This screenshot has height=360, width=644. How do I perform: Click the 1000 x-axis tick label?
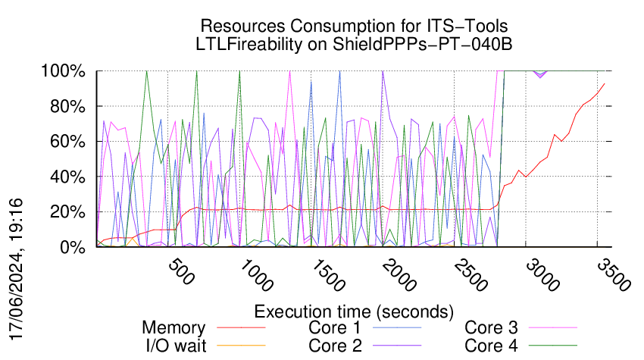(x=255, y=275)
